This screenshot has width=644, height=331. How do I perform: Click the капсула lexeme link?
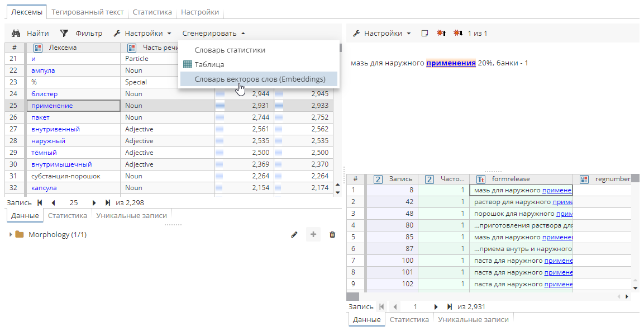coord(44,188)
